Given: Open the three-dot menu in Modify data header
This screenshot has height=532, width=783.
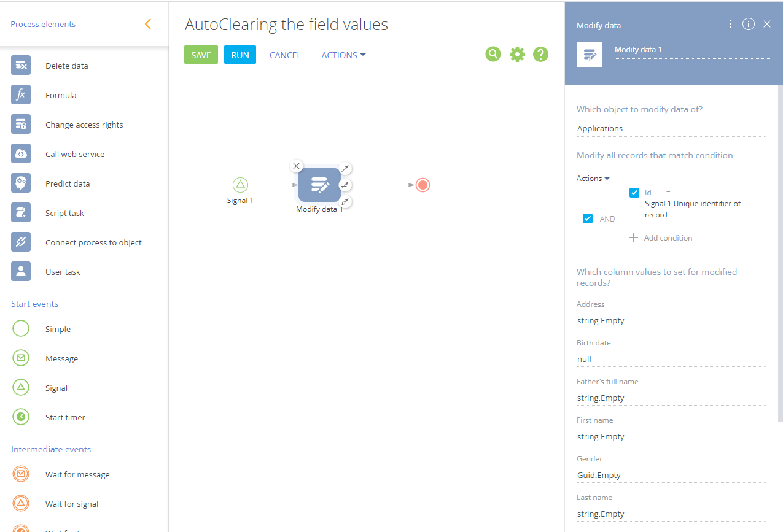Looking at the screenshot, I should (730, 24).
